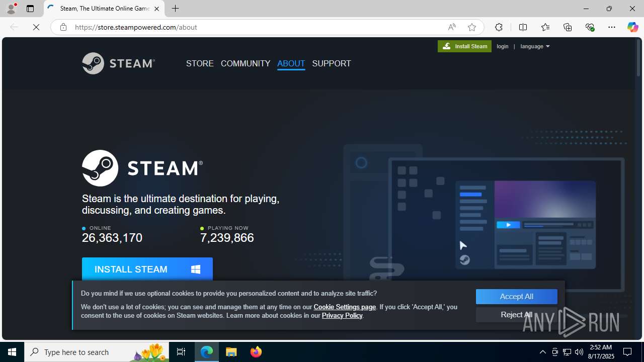Expand the language dropdown

[535, 46]
